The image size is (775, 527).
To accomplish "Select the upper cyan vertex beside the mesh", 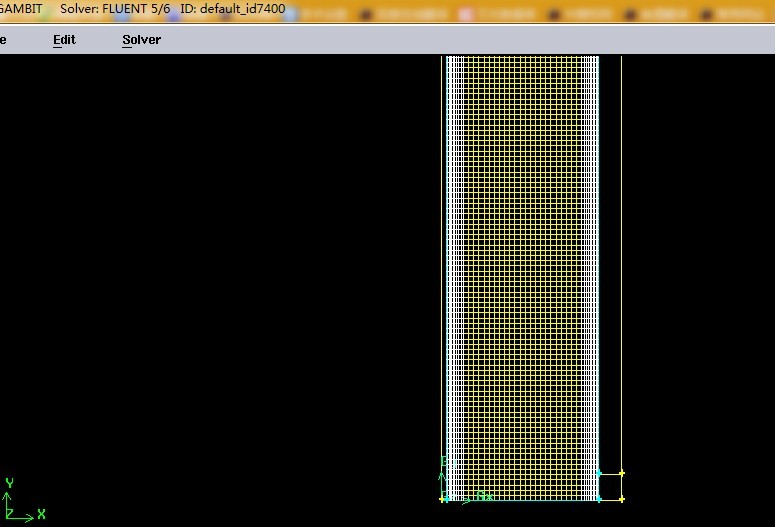I will (x=599, y=473).
